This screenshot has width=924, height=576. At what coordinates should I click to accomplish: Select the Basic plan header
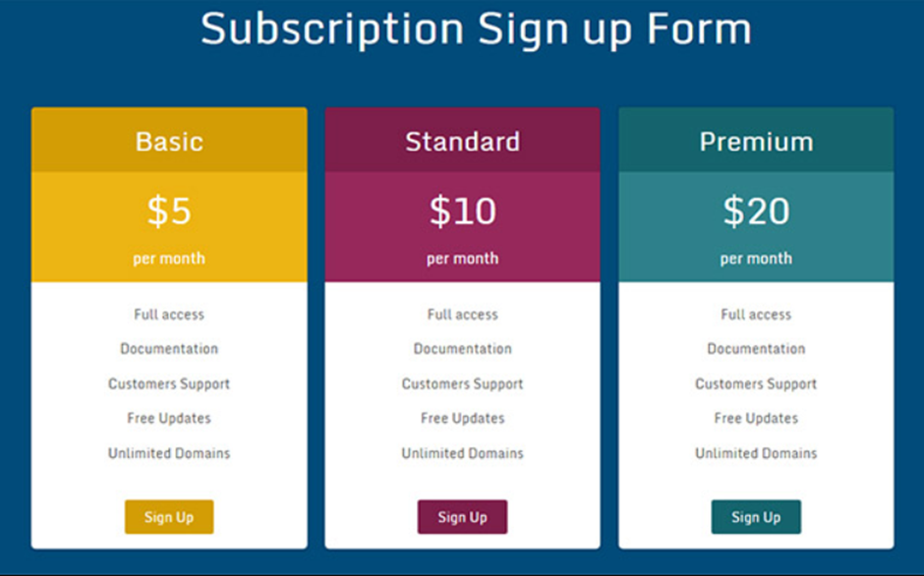coord(168,141)
